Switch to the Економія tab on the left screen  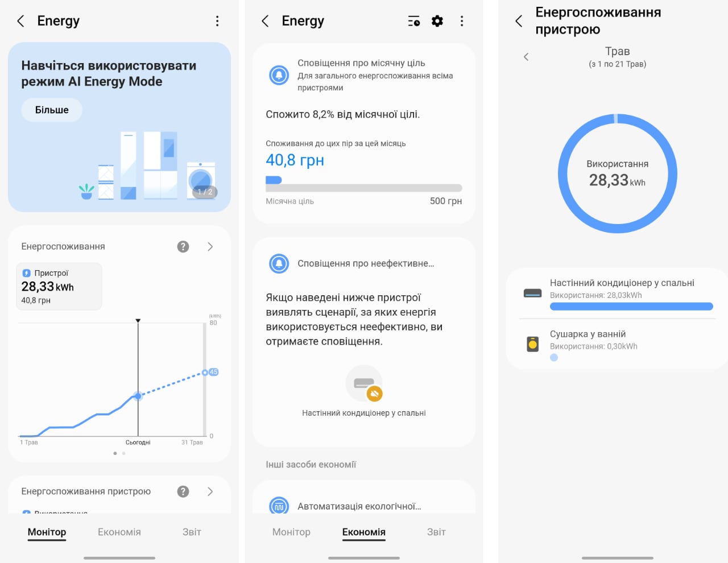(119, 532)
